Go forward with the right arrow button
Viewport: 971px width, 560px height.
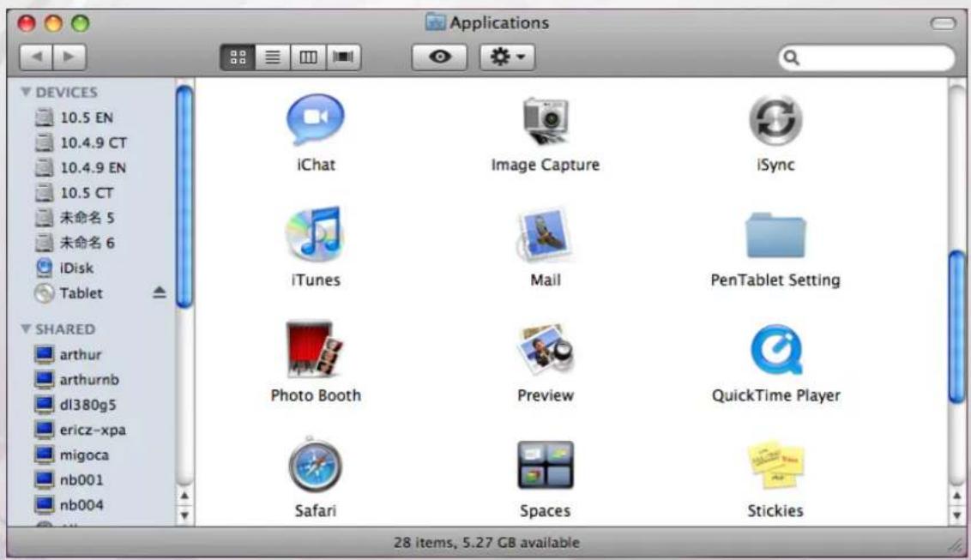69,57
